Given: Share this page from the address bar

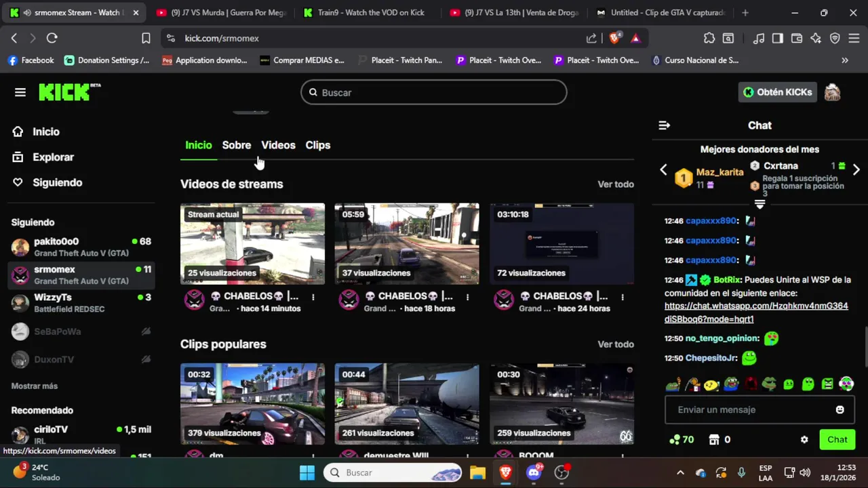Looking at the screenshot, I should click(x=591, y=38).
